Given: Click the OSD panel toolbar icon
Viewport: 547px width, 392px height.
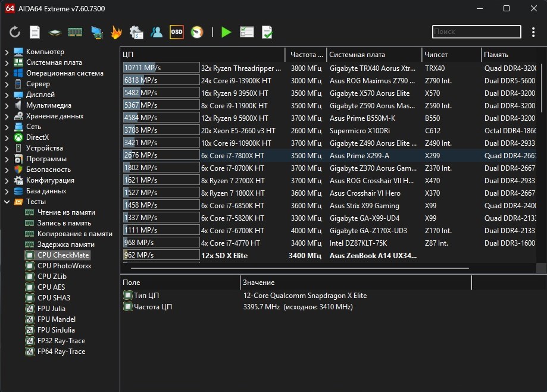Looking at the screenshot, I should (x=177, y=32).
